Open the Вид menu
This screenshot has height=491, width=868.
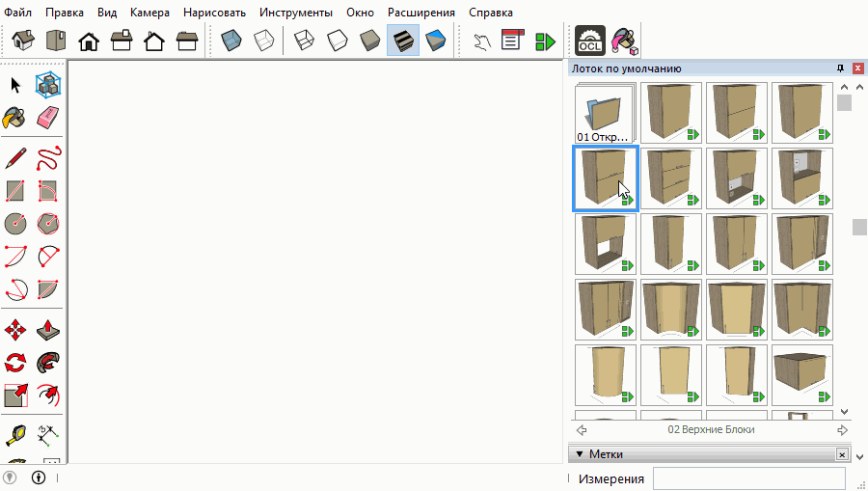click(107, 13)
